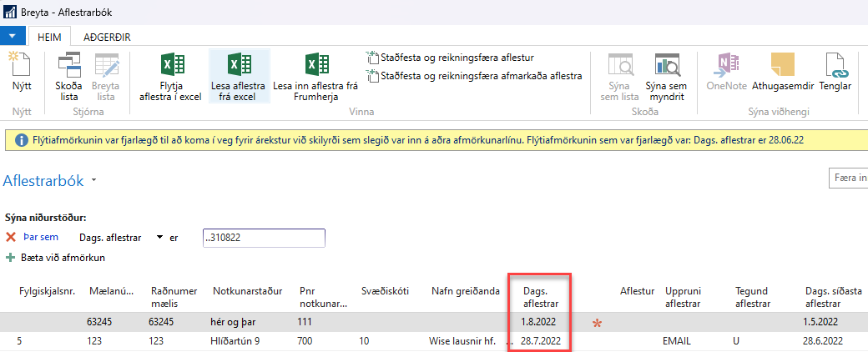Open the Aflestrarbók title dropdown arrow

point(93,181)
